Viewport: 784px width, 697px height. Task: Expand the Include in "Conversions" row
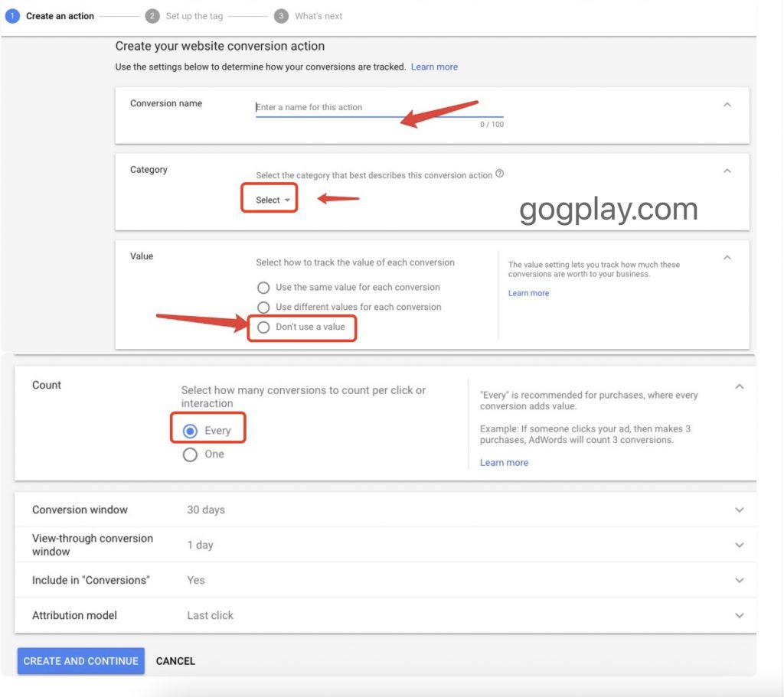click(385, 580)
